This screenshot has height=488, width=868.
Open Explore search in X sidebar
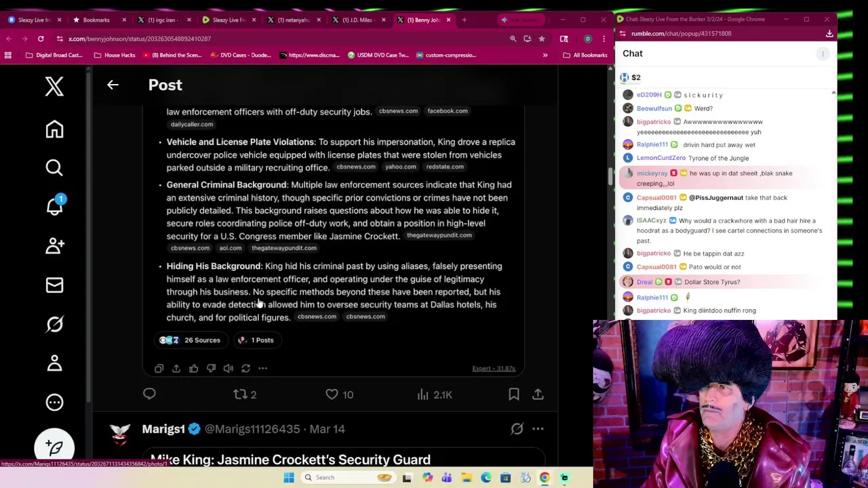54,167
